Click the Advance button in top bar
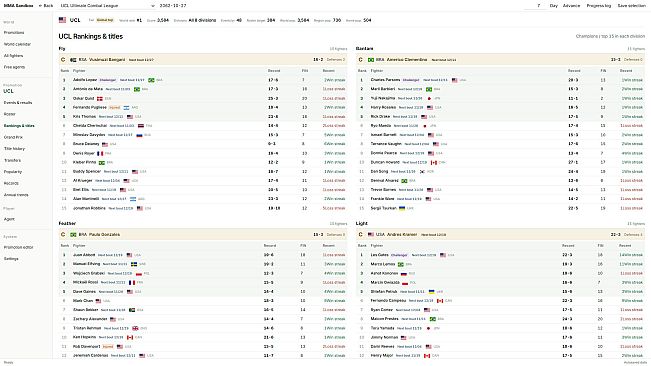 point(571,6)
